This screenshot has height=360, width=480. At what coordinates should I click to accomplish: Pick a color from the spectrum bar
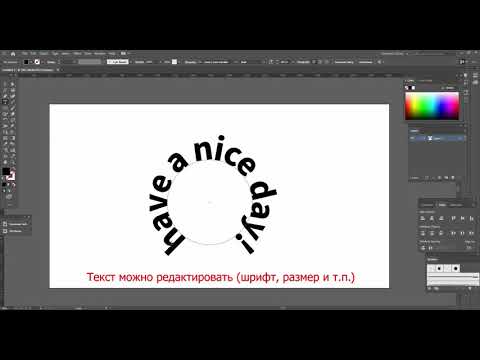point(432,106)
